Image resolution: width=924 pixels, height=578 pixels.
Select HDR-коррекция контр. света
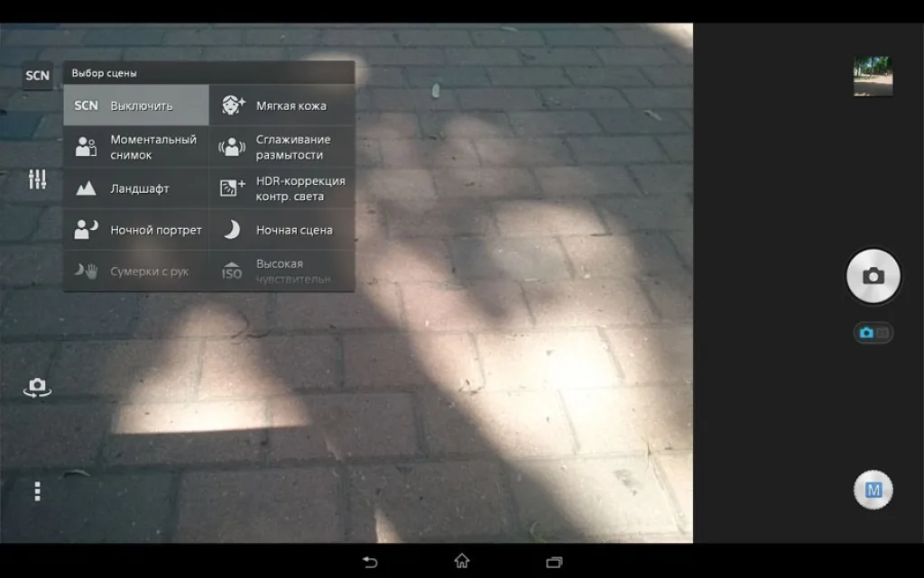pyautogui.click(x=282, y=188)
